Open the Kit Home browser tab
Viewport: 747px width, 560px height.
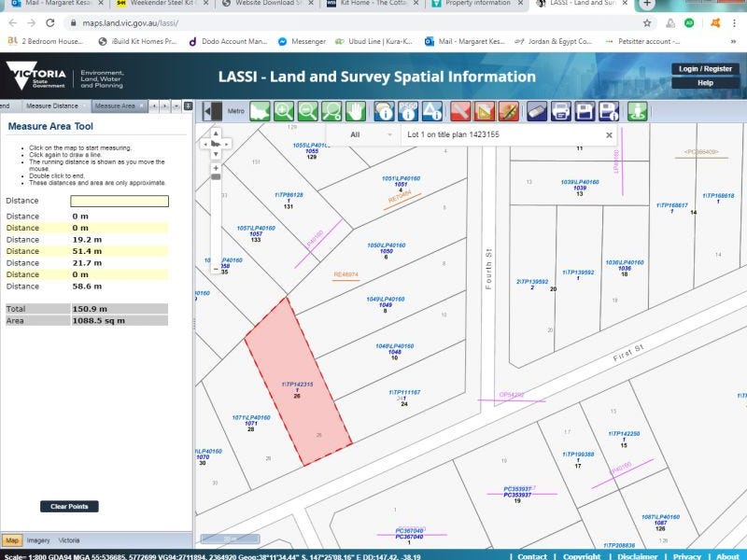pyautogui.click(x=373, y=4)
